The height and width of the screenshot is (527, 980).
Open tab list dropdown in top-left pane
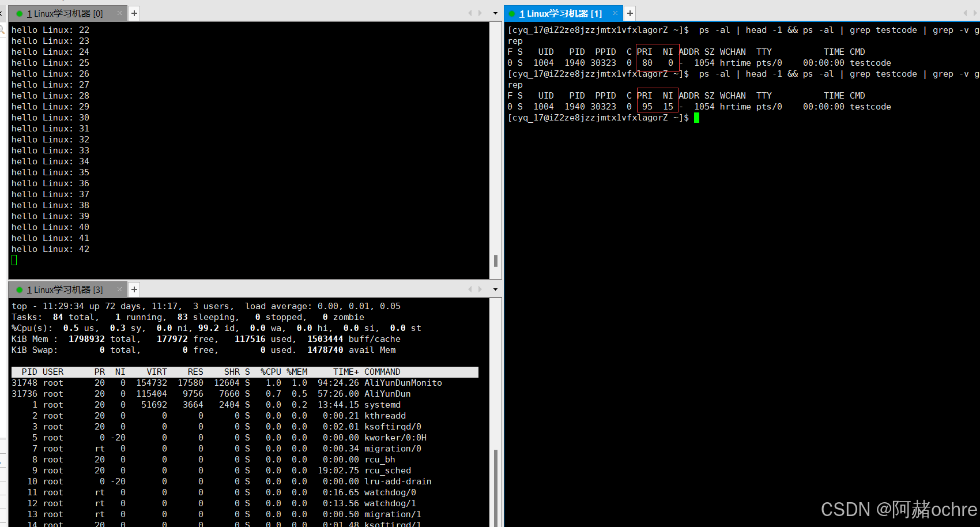pos(495,13)
